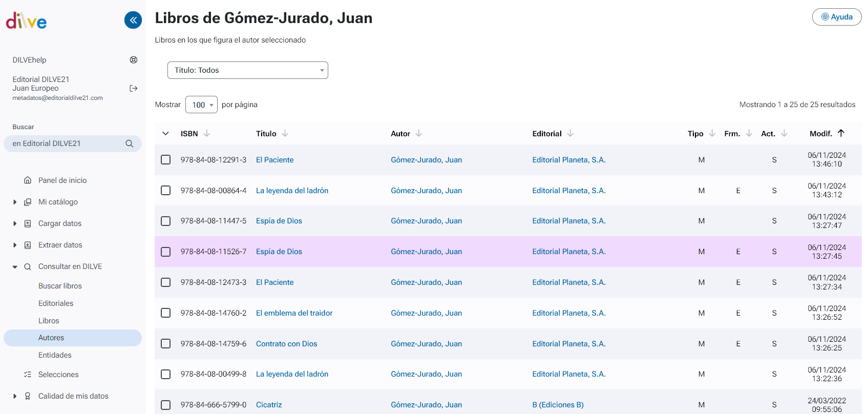Select checkbox for El emblema del traidor

tap(166, 313)
